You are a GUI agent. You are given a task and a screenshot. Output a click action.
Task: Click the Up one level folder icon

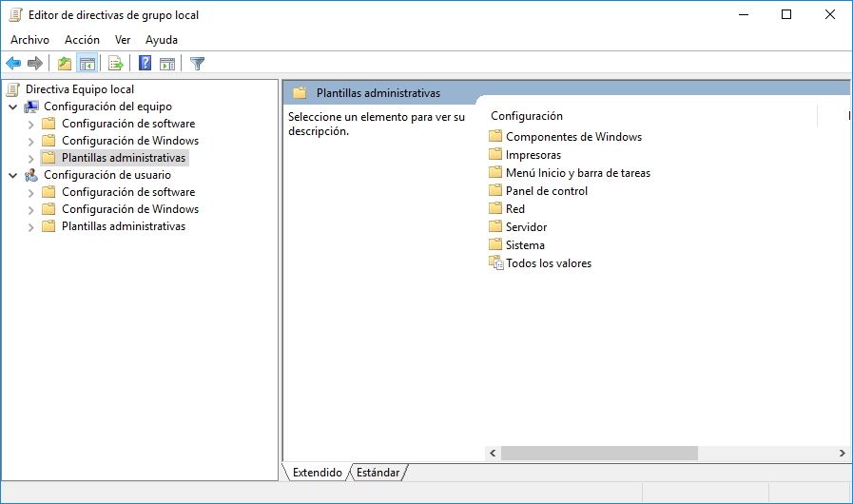coord(65,63)
